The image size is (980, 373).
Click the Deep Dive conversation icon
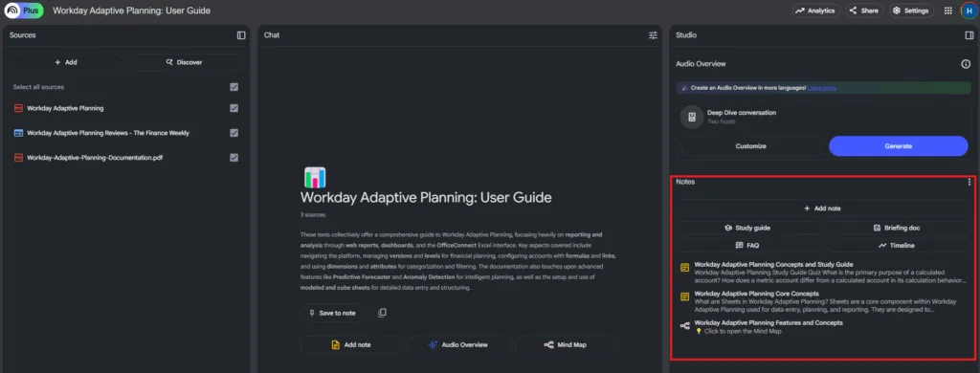692,117
